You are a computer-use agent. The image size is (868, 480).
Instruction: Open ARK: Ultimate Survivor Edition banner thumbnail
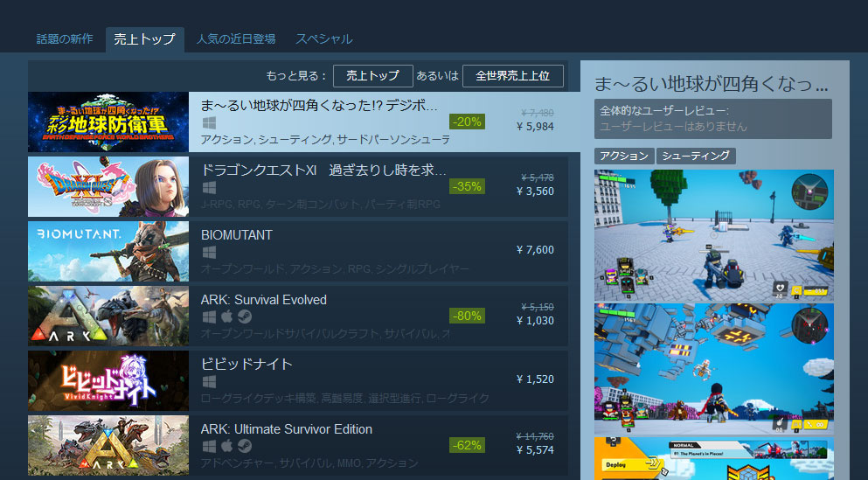[x=108, y=446]
